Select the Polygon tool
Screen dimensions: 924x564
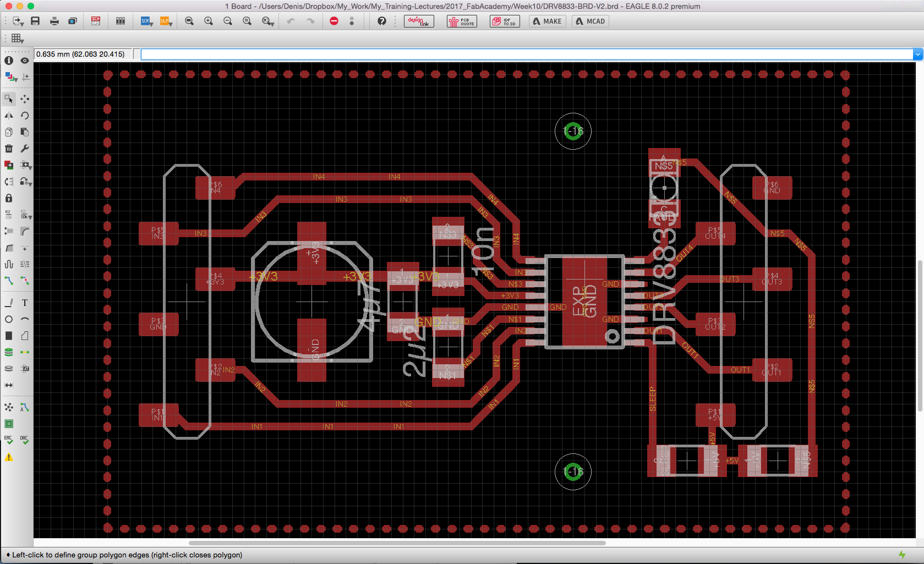pos(25,336)
